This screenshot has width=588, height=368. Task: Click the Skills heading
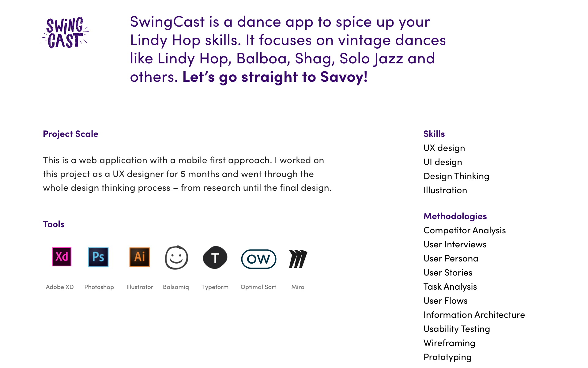pyautogui.click(x=434, y=134)
